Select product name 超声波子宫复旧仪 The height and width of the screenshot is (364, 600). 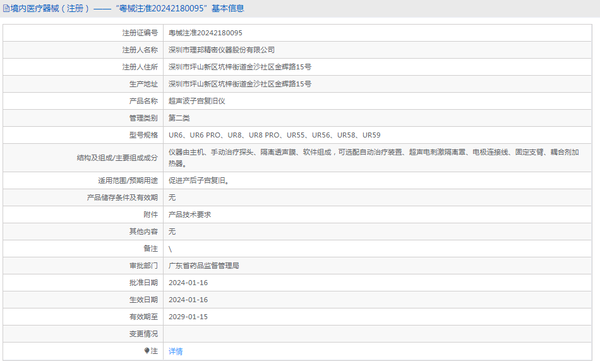click(197, 101)
